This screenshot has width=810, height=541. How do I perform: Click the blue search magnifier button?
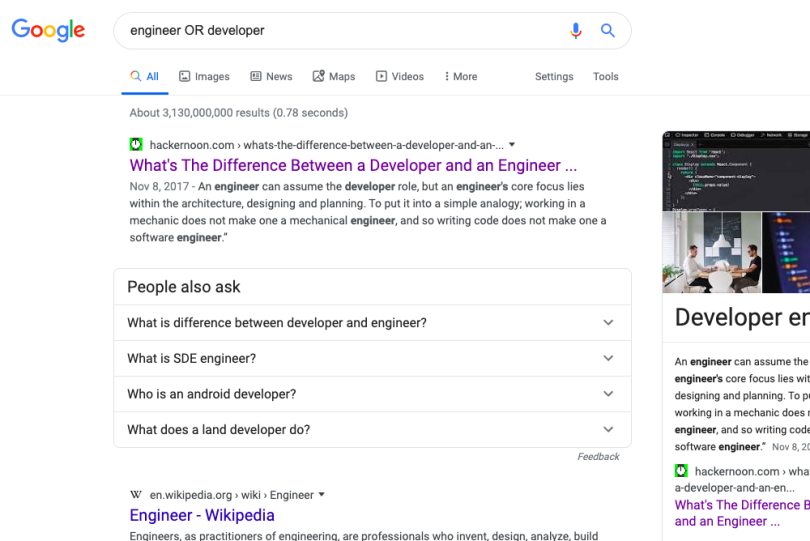coord(608,30)
